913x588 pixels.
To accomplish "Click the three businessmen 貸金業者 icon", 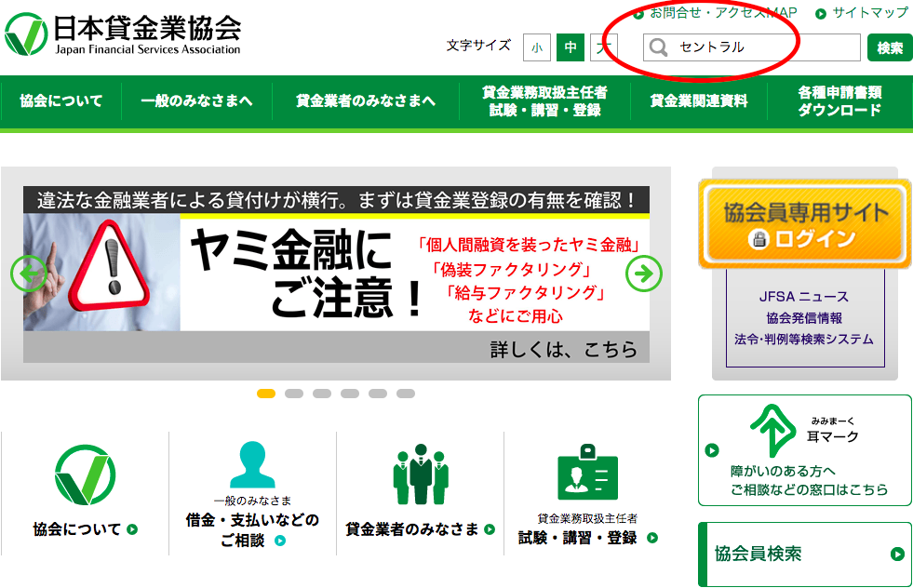I will pos(420,474).
